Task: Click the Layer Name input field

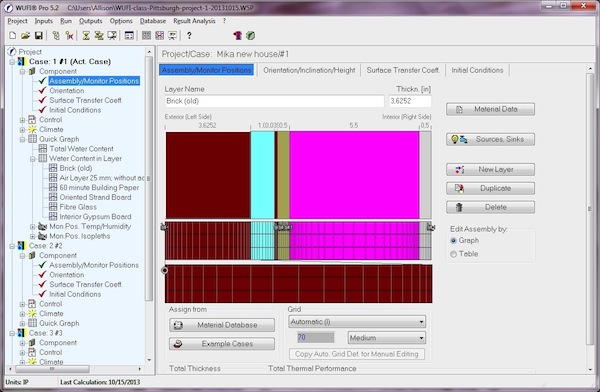Action: click(x=274, y=101)
